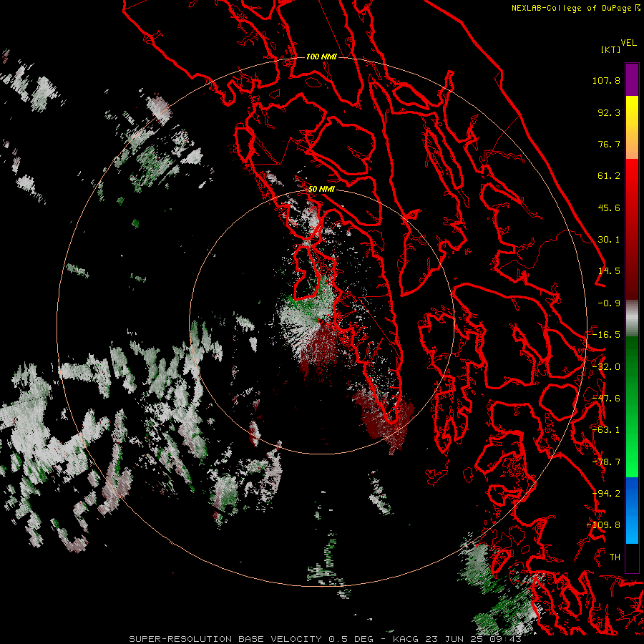Image resolution: width=644 pixels, height=644 pixels.
Task: Click the -32.0 legend value
Action: 606,367
